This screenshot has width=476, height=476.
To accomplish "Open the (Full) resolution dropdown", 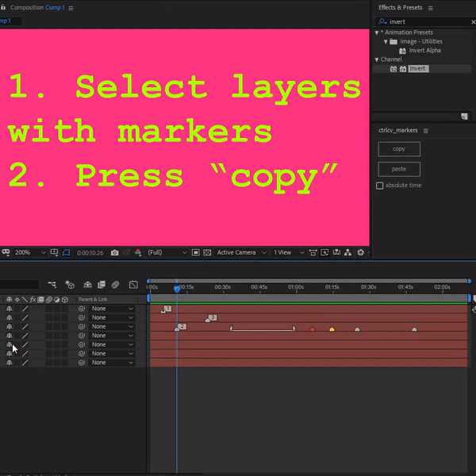I will (167, 252).
